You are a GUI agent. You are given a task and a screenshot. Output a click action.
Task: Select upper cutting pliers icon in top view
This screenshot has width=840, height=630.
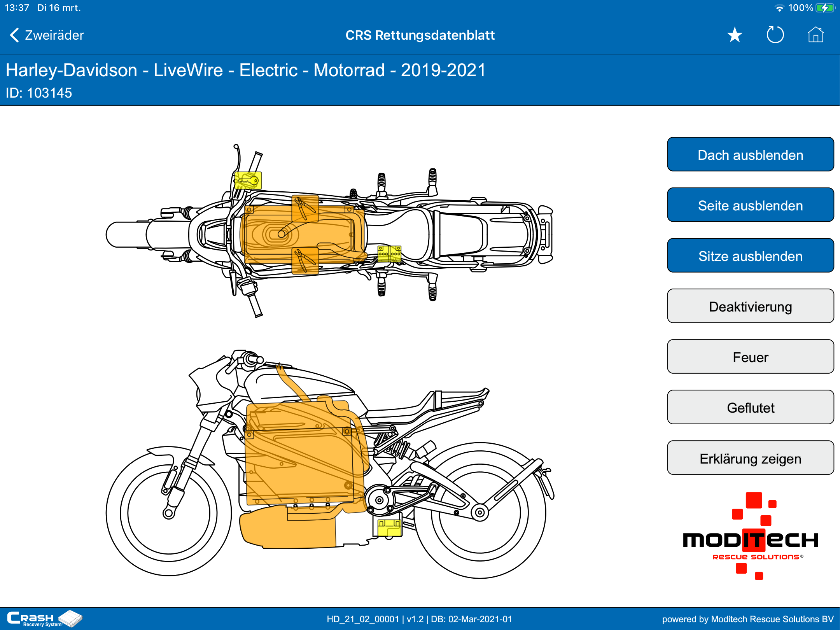pos(305,208)
